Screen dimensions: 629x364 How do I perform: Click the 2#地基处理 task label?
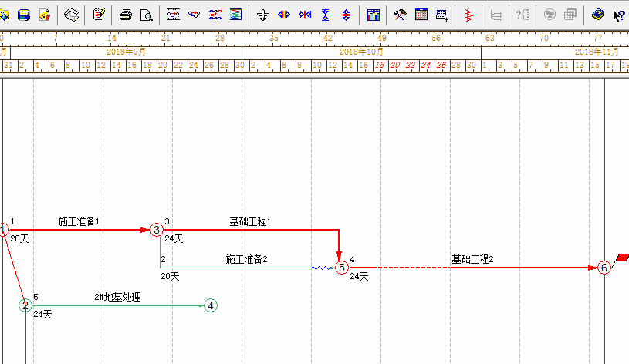coord(117,297)
